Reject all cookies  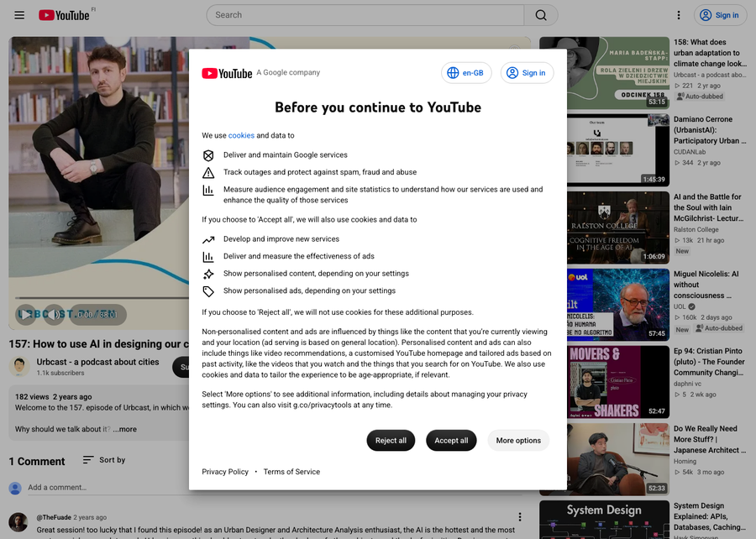click(391, 440)
